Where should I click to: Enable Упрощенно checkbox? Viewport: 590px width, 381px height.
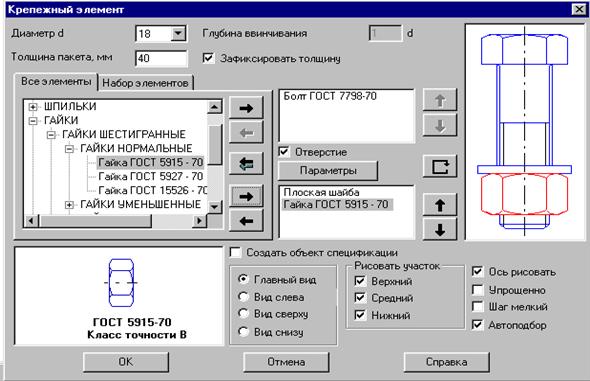pos(477,290)
